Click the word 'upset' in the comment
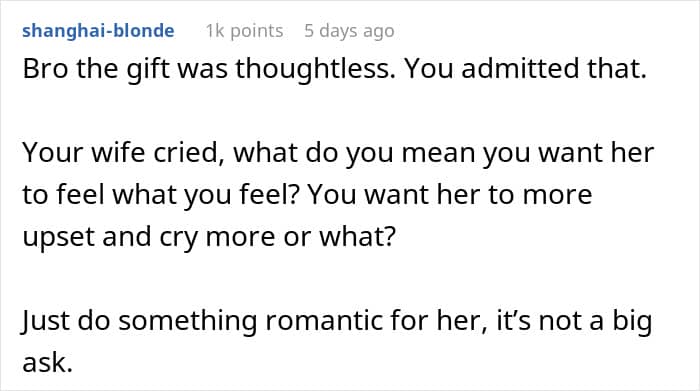 pos(58,238)
